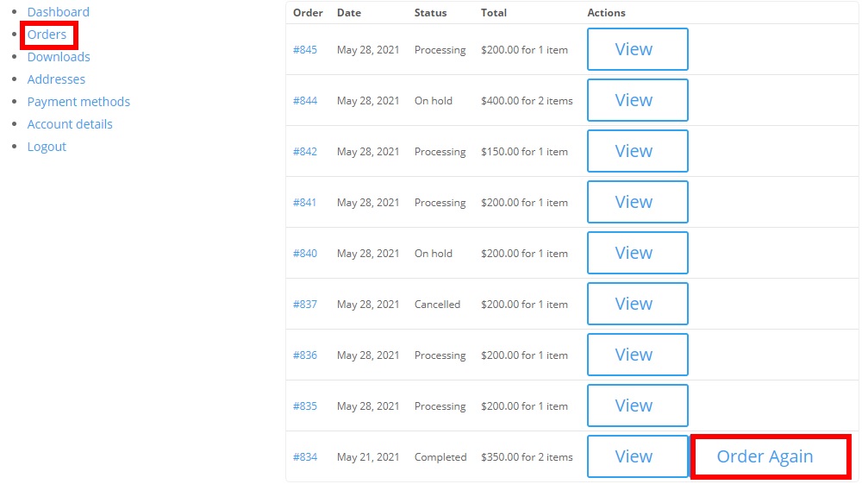Go to the Orders section
Viewport: 868px width, 503px height.
tap(47, 35)
